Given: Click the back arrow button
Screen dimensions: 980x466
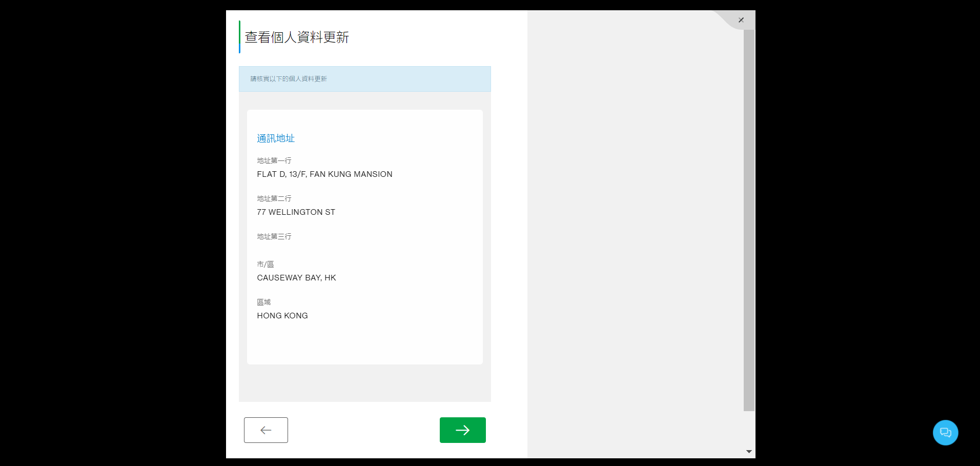Looking at the screenshot, I should (266, 430).
